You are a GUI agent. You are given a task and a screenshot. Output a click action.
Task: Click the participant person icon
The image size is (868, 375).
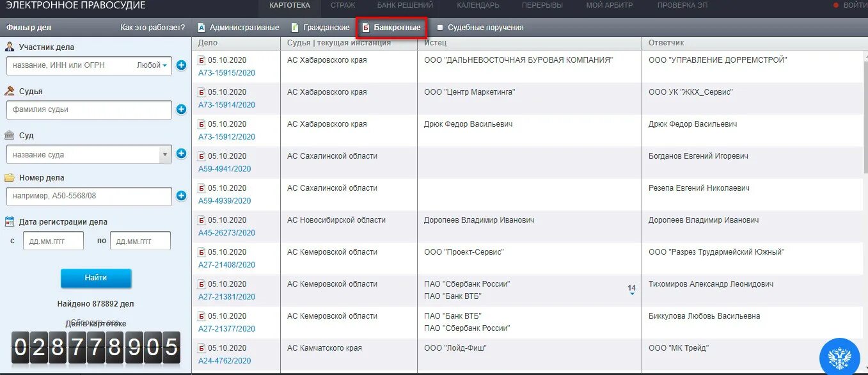[x=10, y=47]
